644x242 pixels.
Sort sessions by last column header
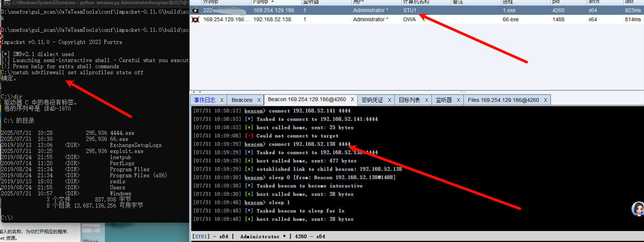(633, 2)
